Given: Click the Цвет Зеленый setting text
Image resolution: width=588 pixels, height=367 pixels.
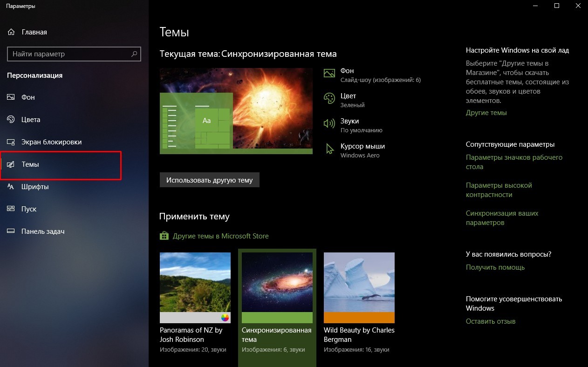Looking at the screenshot, I should [x=353, y=100].
